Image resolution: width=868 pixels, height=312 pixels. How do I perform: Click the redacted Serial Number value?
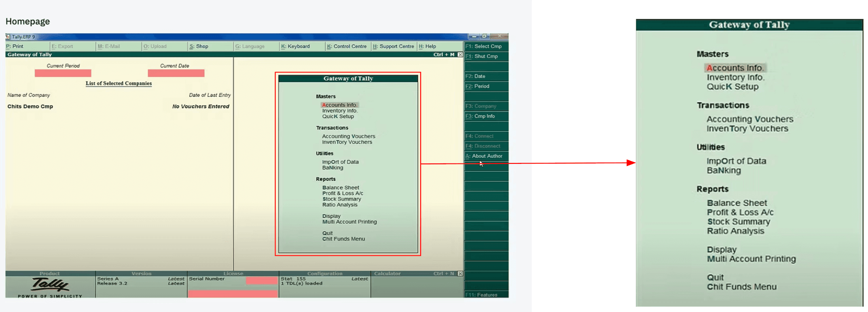click(x=262, y=281)
